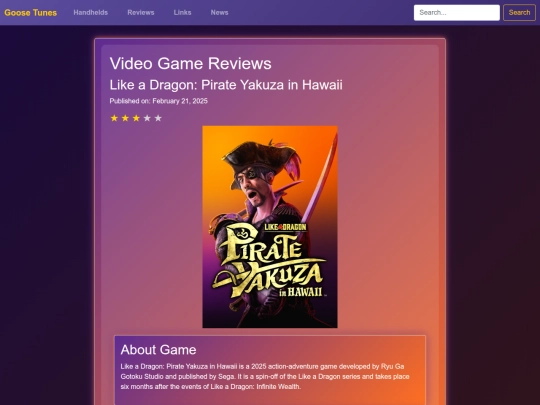This screenshot has width=540, height=405.
Task: Open the Handhelds navigation item
Action: coord(91,12)
